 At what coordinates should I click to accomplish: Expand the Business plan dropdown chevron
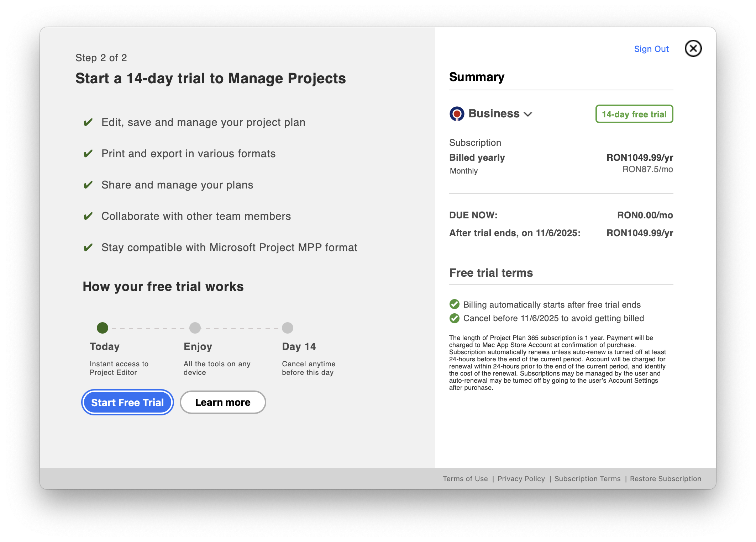pos(528,114)
